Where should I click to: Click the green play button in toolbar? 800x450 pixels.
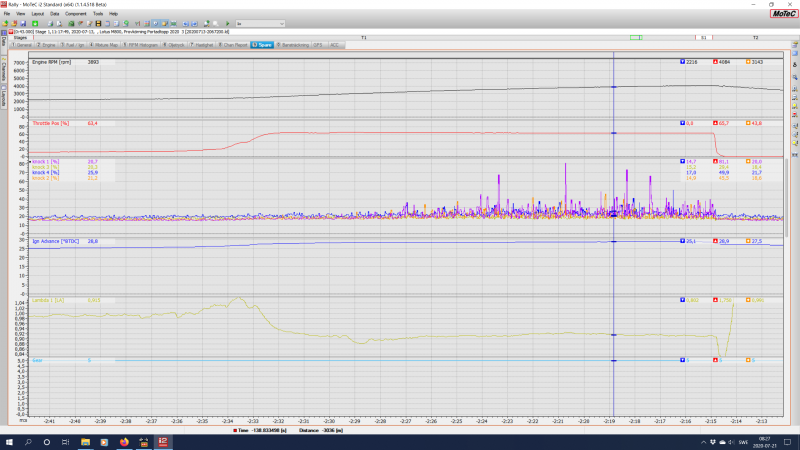coord(227,22)
